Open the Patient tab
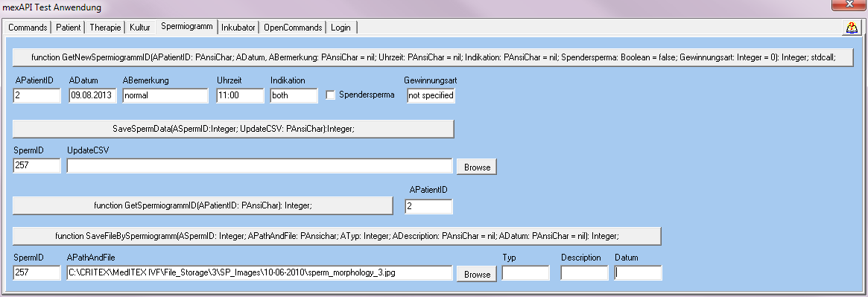 [x=68, y=27]
